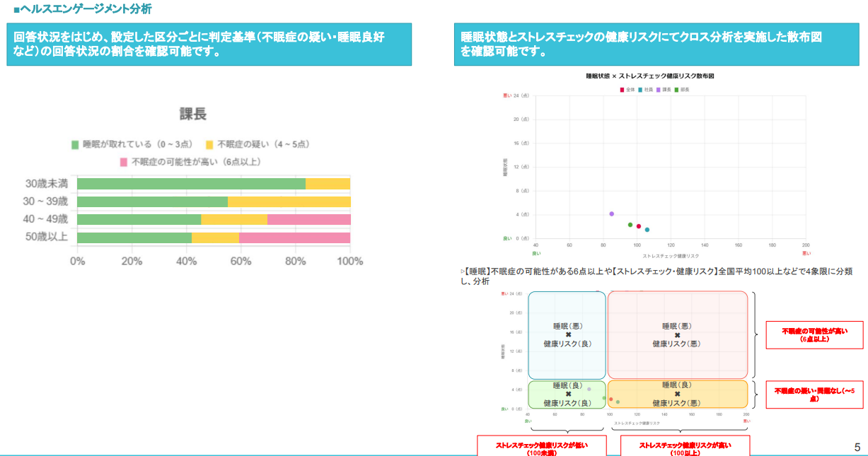Click the 睡眠(悪) × 健康リスク(良) quadrant box
The height and width of the screenshot is (456, 868).
[x=567, y=335]
